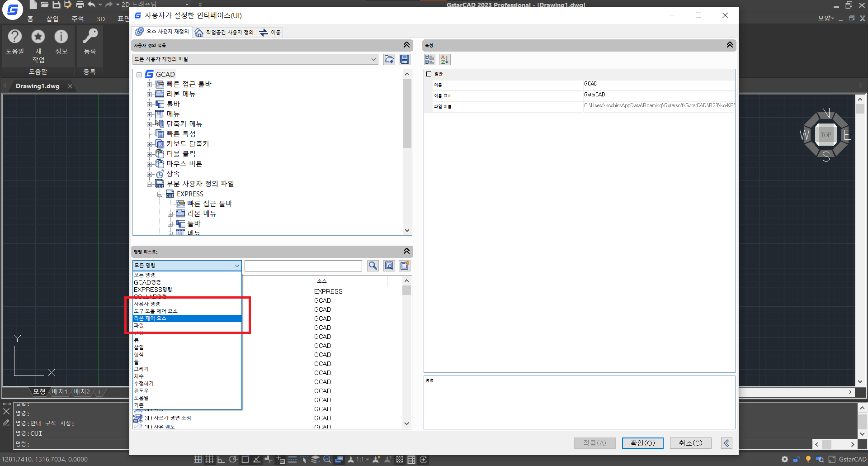Click the alphabetical sort icon in properties panel
The width and height of the screenshot is (868, 466).
pos(445,59)
